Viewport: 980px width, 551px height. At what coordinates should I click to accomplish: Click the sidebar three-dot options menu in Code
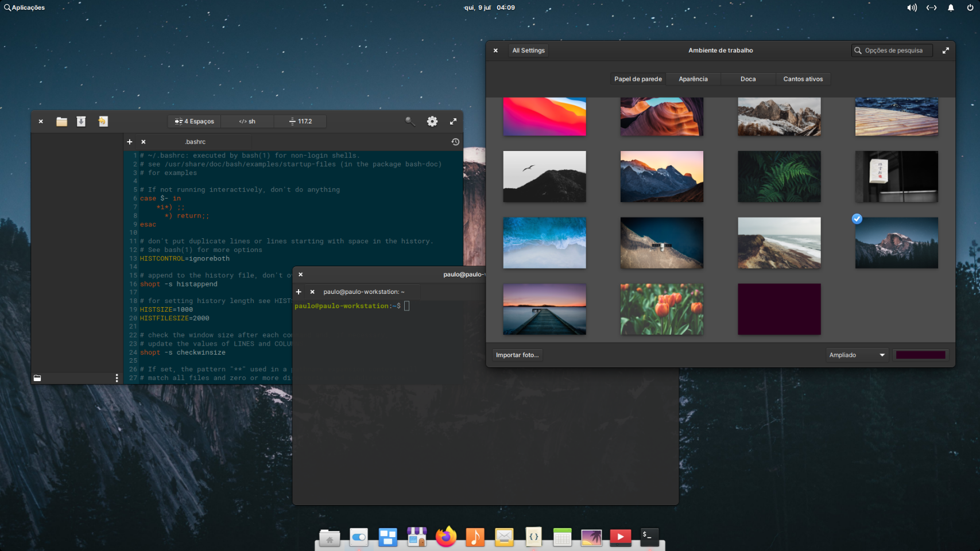(x=117, y=378)
